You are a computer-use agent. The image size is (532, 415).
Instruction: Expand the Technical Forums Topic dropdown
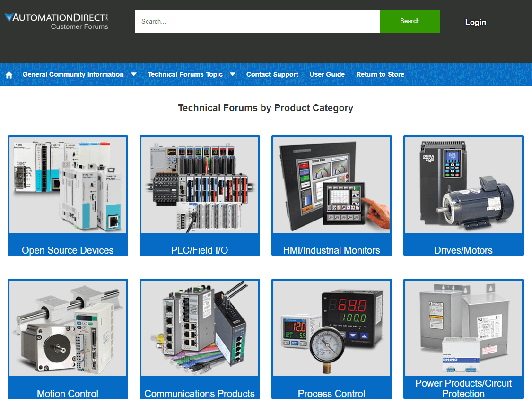coord(185,74)
